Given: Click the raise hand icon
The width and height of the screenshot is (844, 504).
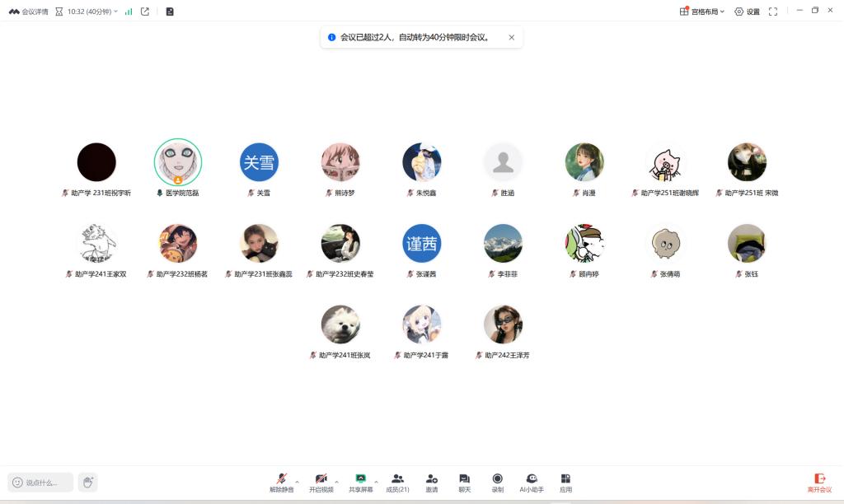Looking at the screenshot, I should 87,482.
